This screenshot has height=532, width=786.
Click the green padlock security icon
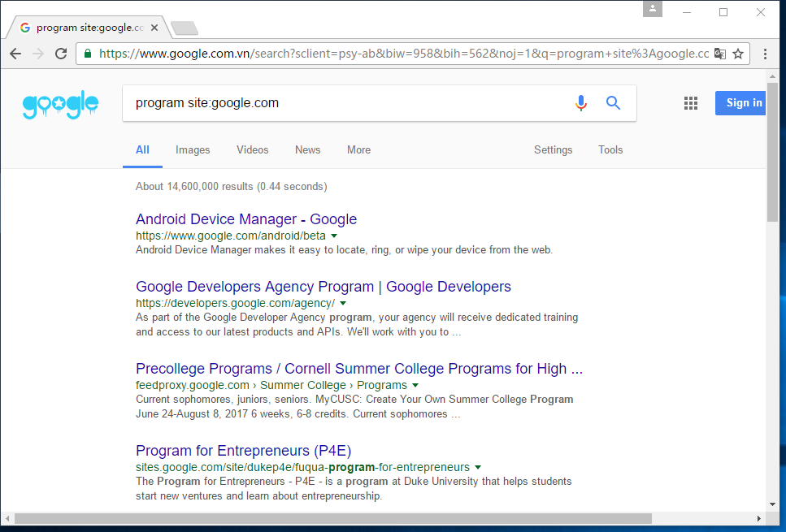coord(88,54)
